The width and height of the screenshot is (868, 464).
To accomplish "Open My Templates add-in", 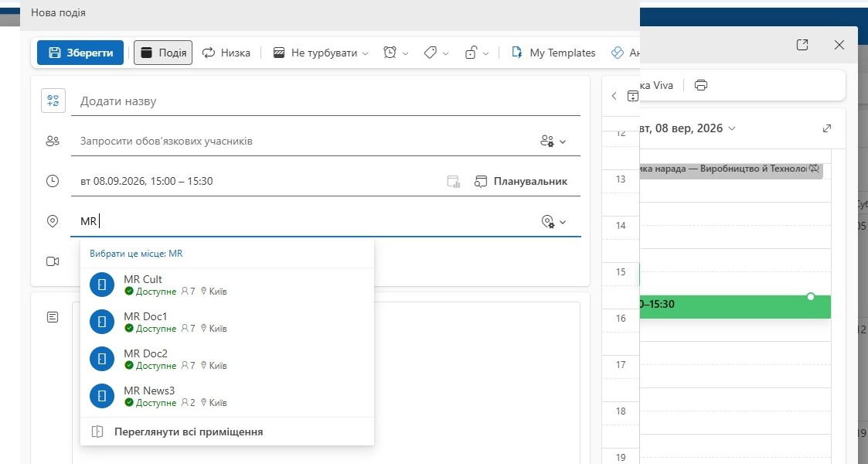I will [x=553, y=53].
